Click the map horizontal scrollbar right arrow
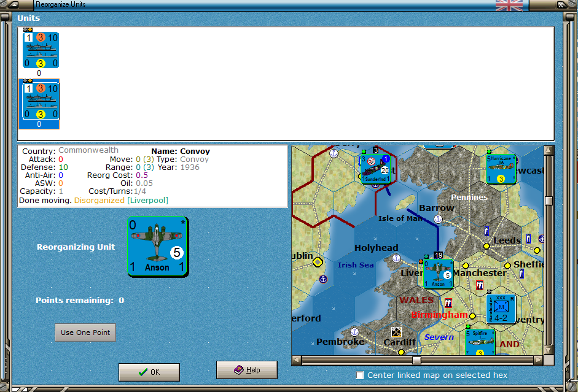The height and width of the screenshot is (392, 578). click(x=539, y=360)
